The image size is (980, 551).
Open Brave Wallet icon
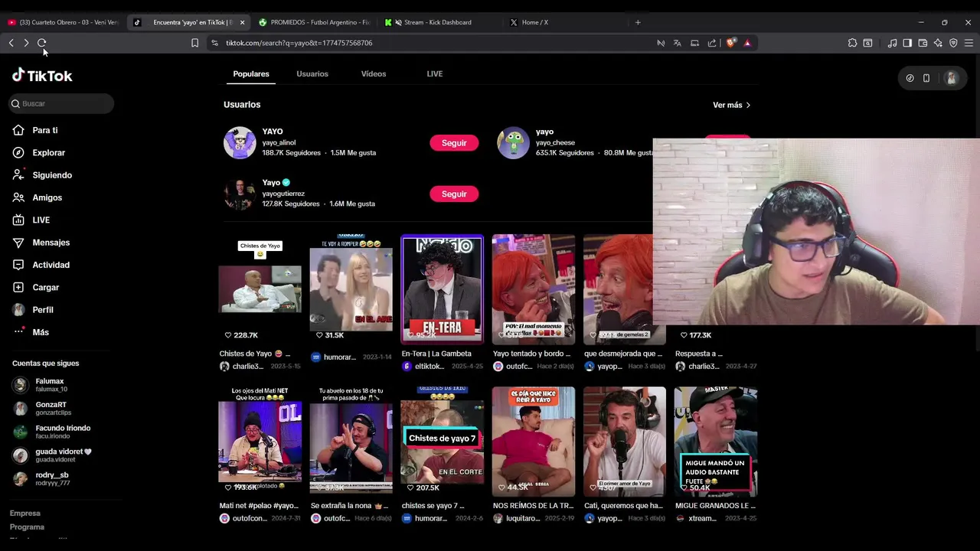click(923, 43)
